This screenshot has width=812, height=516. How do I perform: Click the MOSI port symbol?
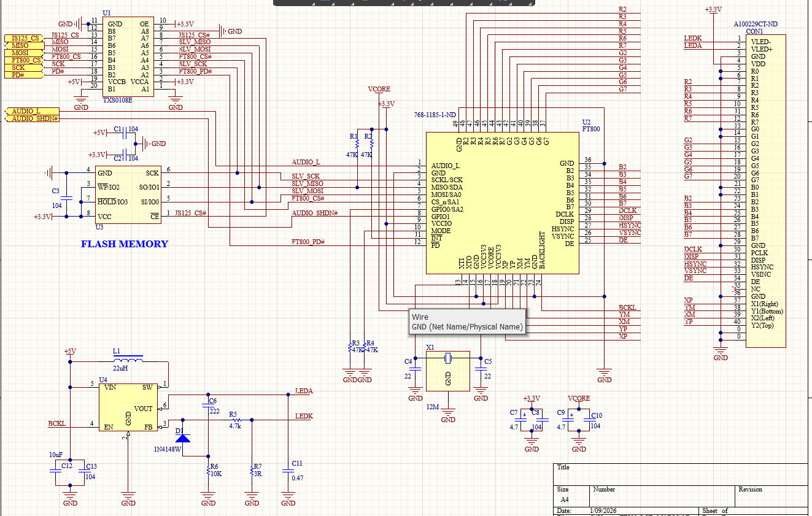[x=20, y=53]
